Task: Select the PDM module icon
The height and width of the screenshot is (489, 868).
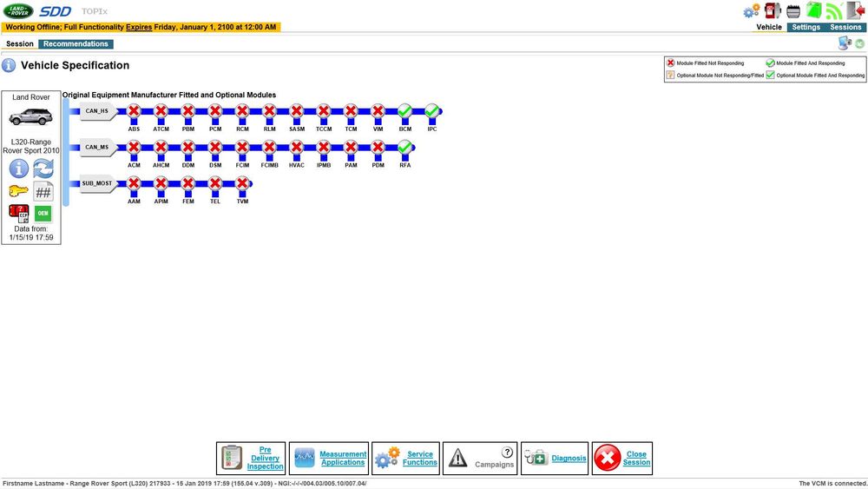Action: pyautogui.click(x=378, y=147)
